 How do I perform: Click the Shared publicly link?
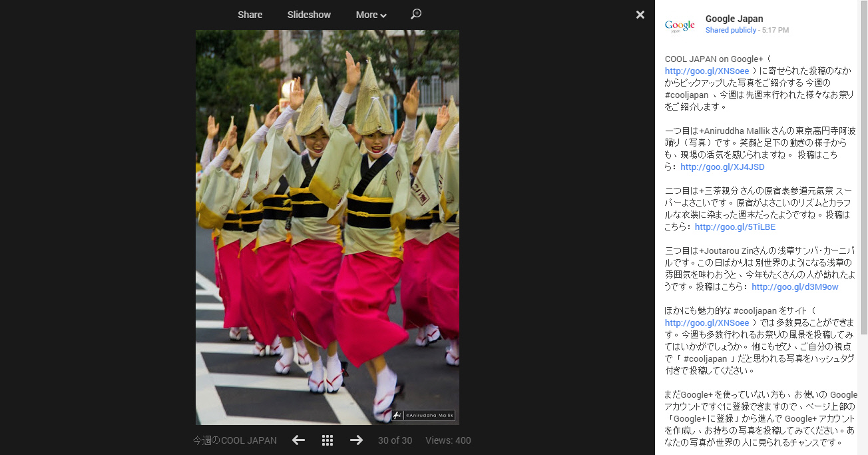pyautogui.click(x=730, y=30)
